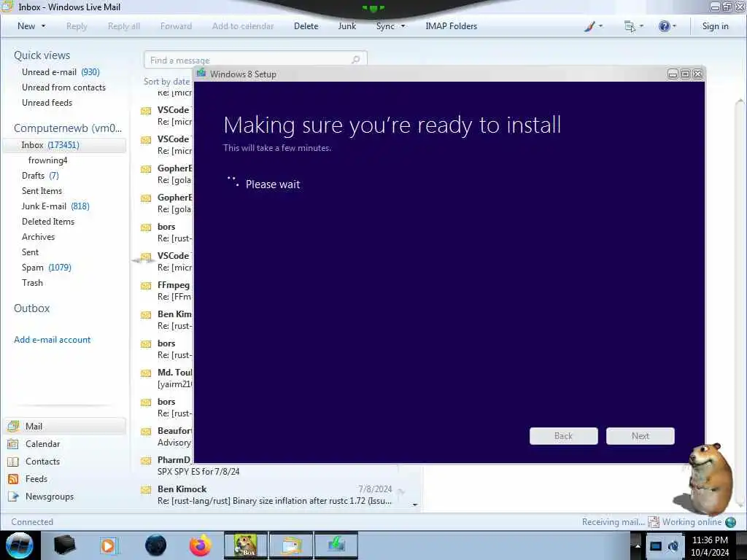Open the Drafts folder
This screenshot has height=560, width=747.
[40, 175]
